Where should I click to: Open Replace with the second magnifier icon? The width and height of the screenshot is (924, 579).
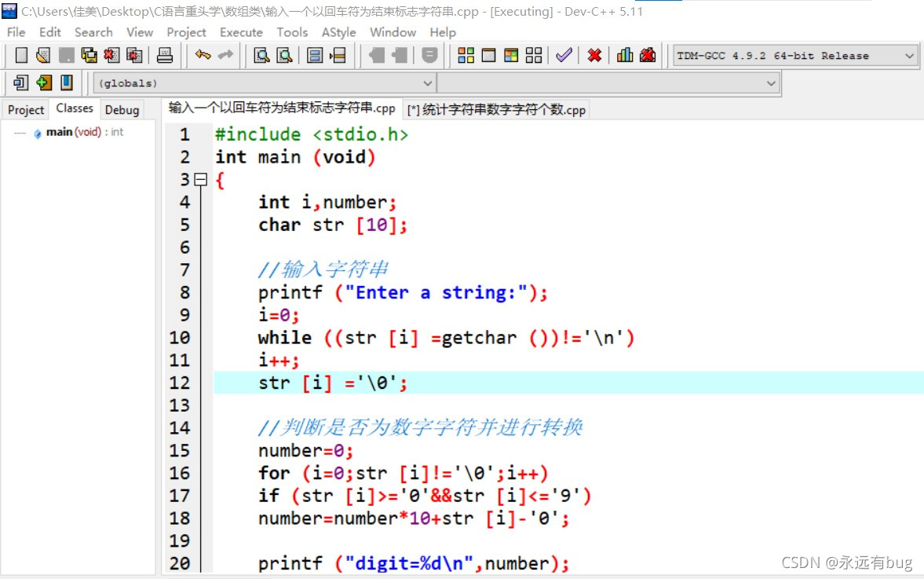pos(285,56)
